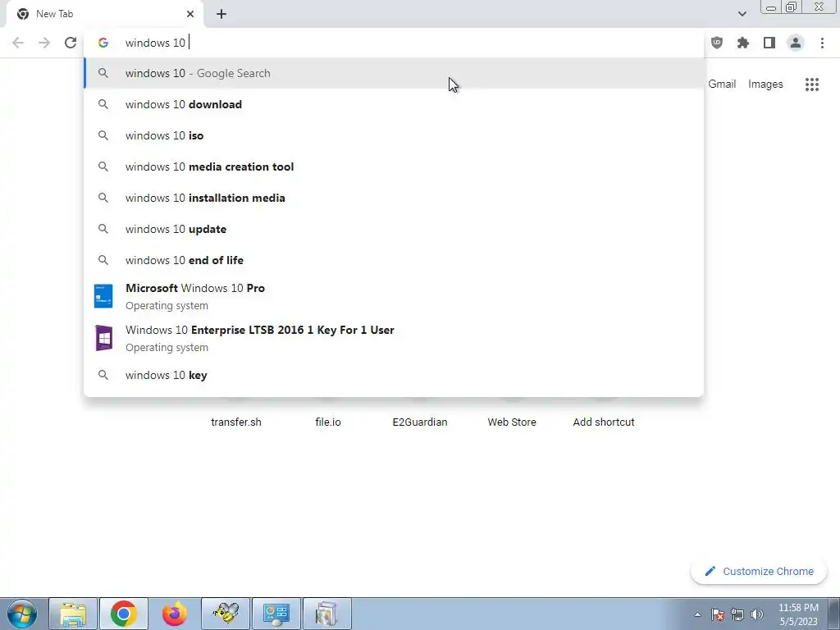This screenshot has width=840, height=630.
Task: Open the Google apps grid
Action: coord(812,84)
